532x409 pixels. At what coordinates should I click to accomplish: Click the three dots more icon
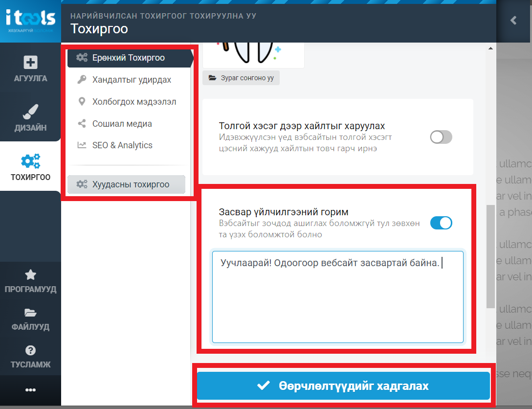pyautogui.click(x=30, y=389)
